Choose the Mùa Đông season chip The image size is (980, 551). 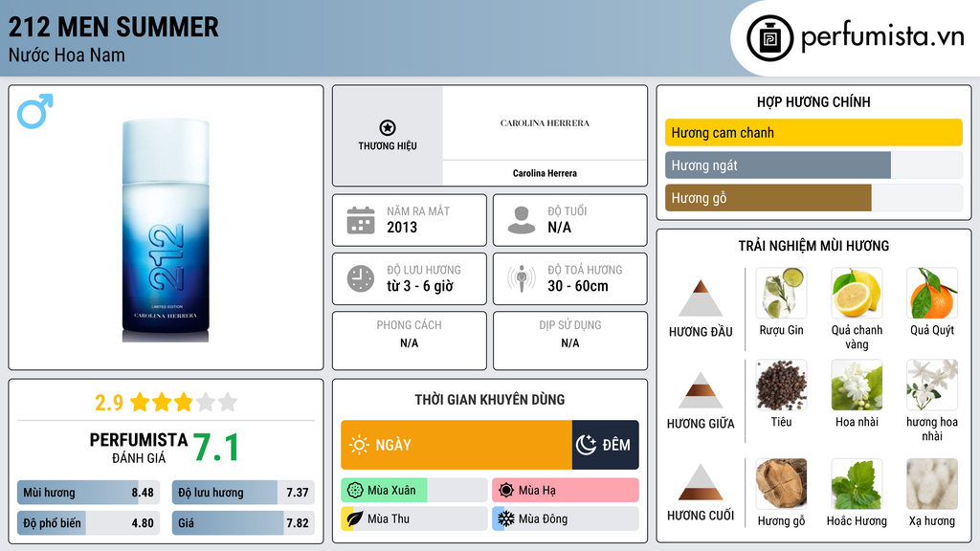tap(565, 518)
